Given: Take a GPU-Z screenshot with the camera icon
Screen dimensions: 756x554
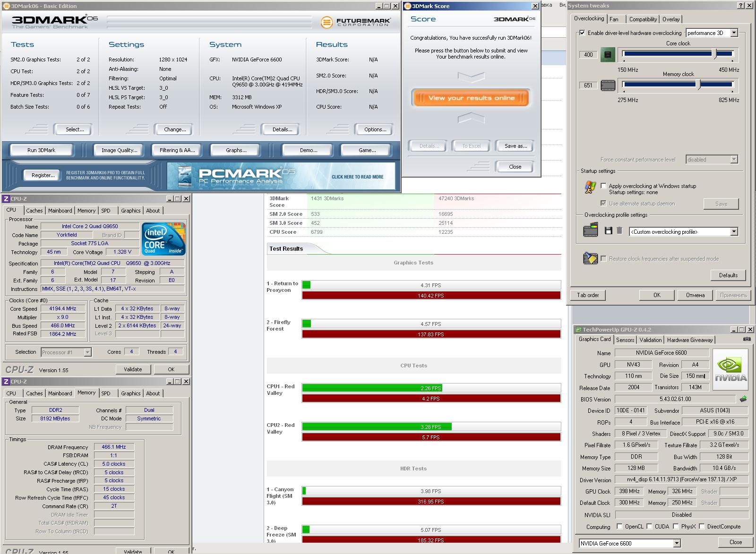Looking at the screenshot, I should 747,339.
